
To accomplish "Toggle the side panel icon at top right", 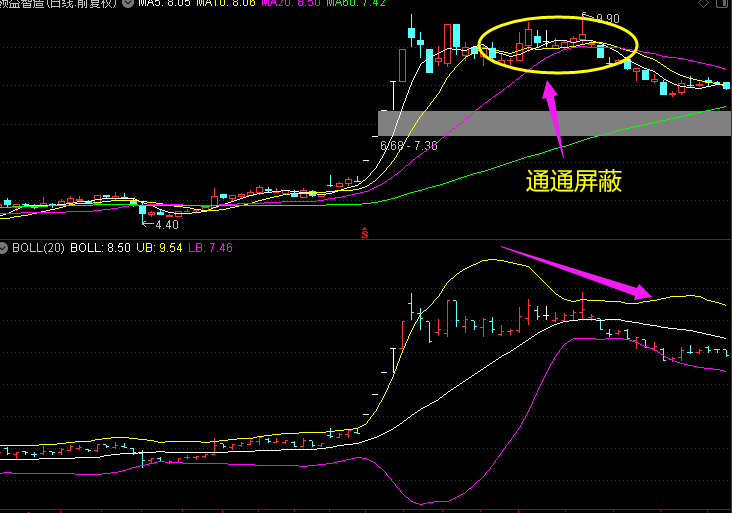I will pos(722,3).
